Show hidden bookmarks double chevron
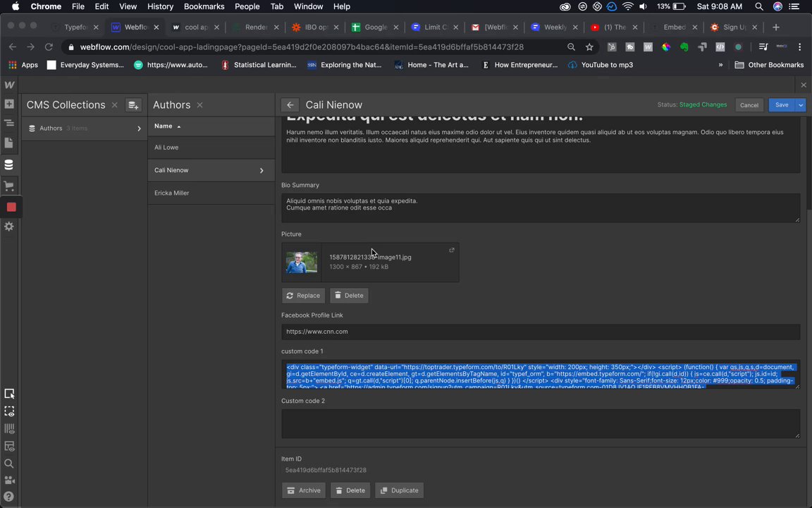812x508 pixels. (720, 65)
